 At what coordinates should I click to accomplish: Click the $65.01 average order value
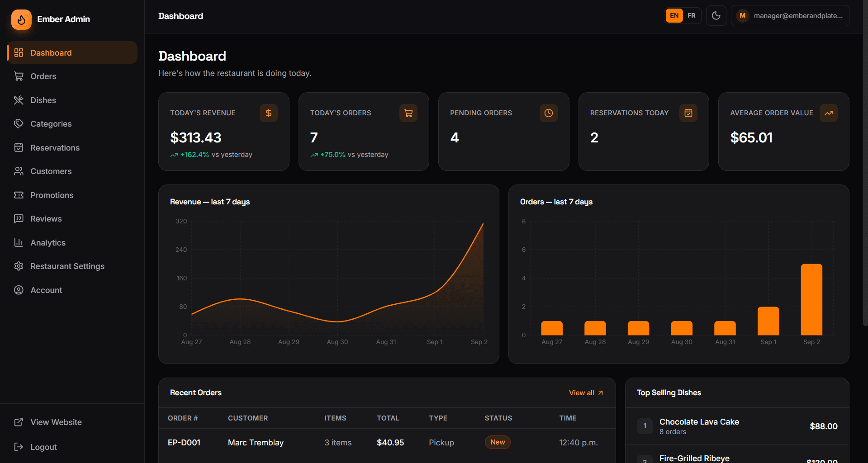751,137
